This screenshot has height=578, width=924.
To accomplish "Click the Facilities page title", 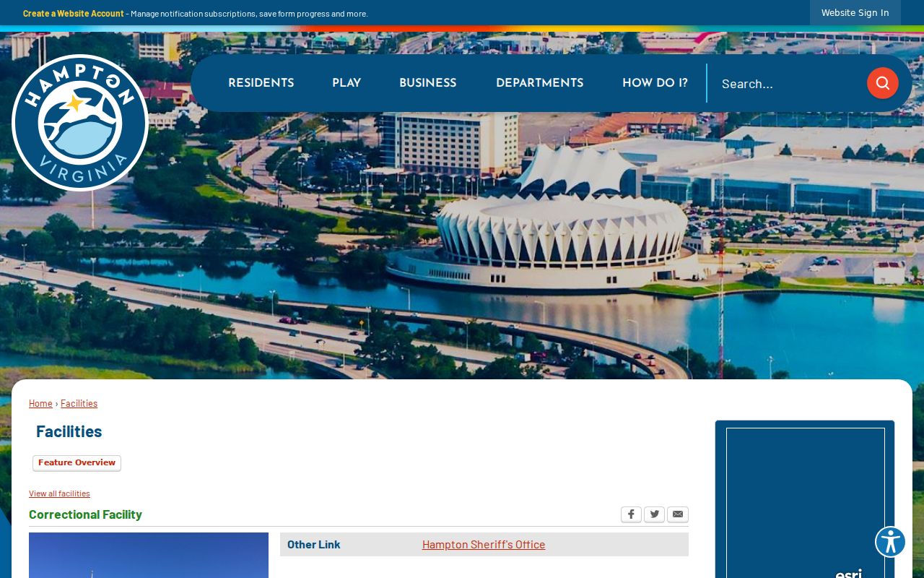I will pyautogui.click(x=69, y=431).
